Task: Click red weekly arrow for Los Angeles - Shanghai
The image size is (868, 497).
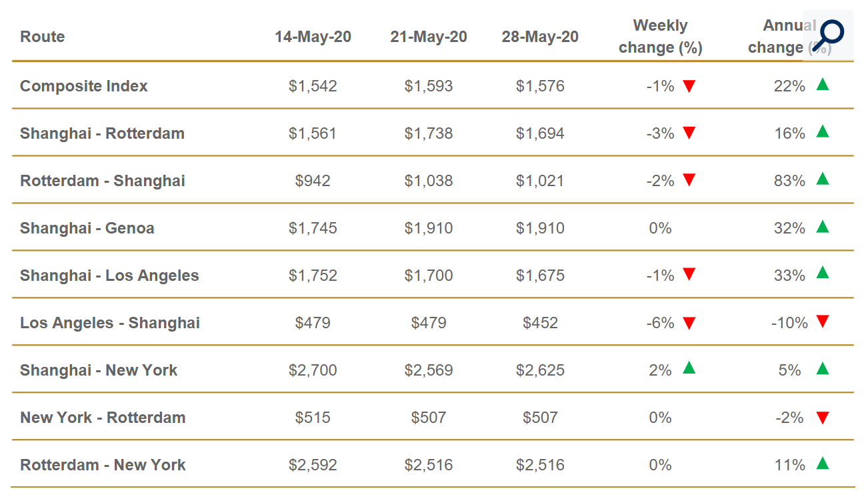Action: (x=689, y=324)
